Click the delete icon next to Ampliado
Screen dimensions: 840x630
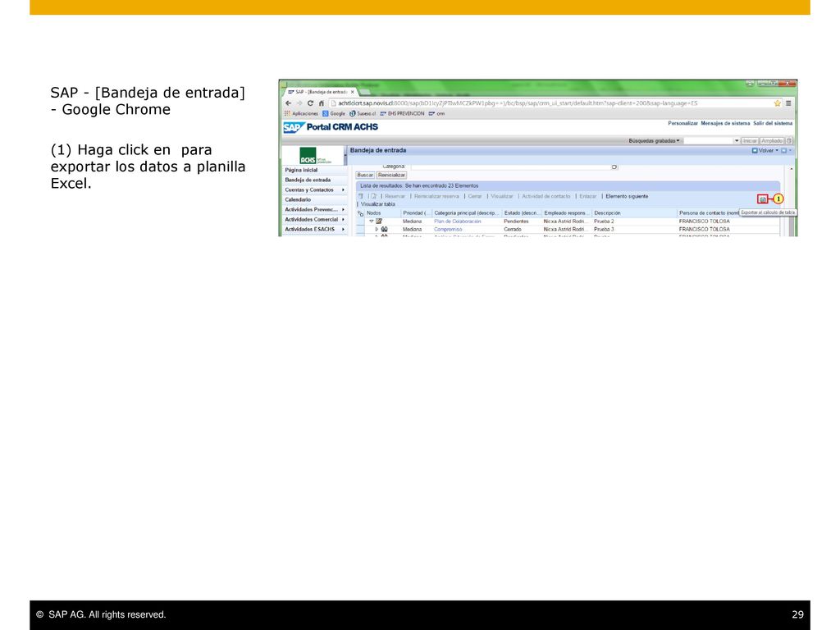coord(789,141)
